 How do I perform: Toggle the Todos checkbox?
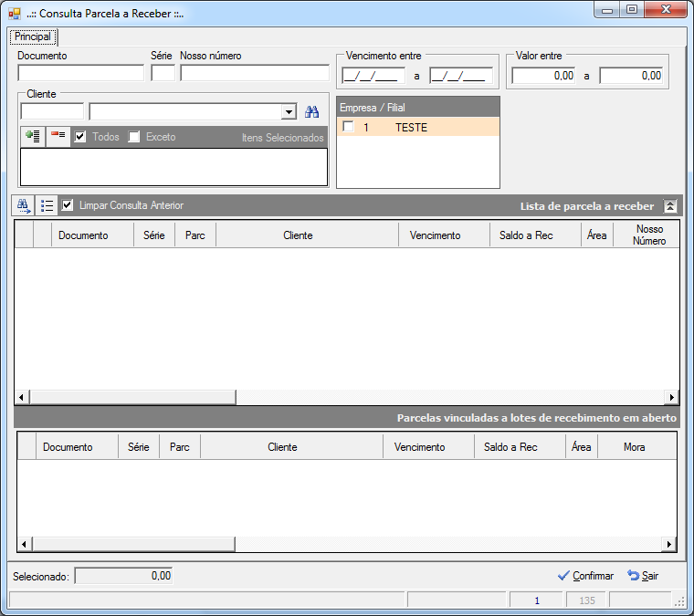[79, 137]
